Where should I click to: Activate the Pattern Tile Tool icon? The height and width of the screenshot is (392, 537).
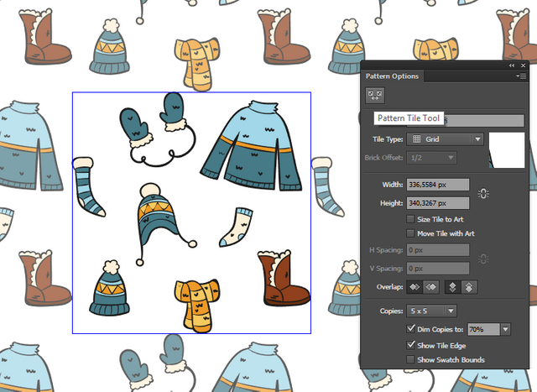coord(375,95)
